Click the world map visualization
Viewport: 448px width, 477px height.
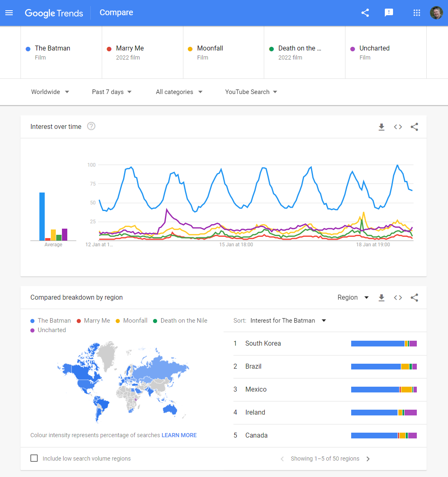tap(123, 382)
